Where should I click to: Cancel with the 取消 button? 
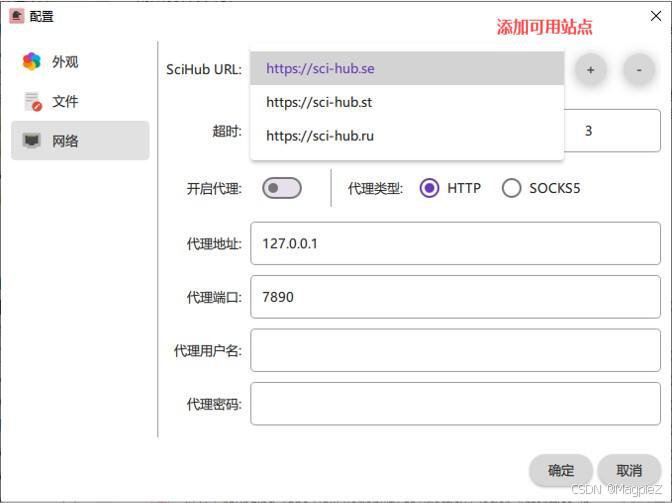[x=629, y=470]
